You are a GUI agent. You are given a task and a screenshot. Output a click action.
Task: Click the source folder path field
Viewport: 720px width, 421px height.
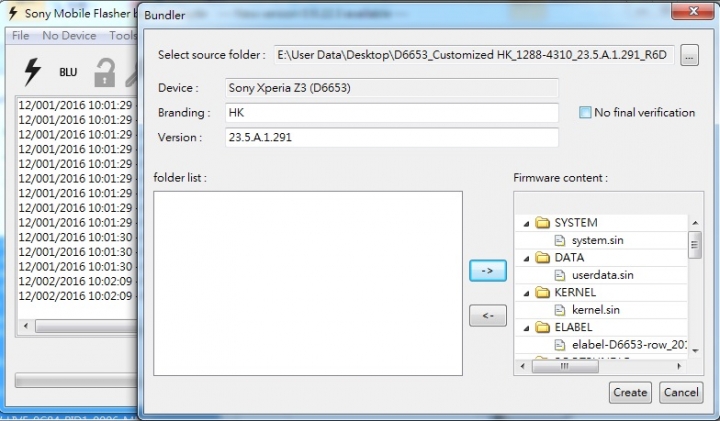(x=474, y=55)
